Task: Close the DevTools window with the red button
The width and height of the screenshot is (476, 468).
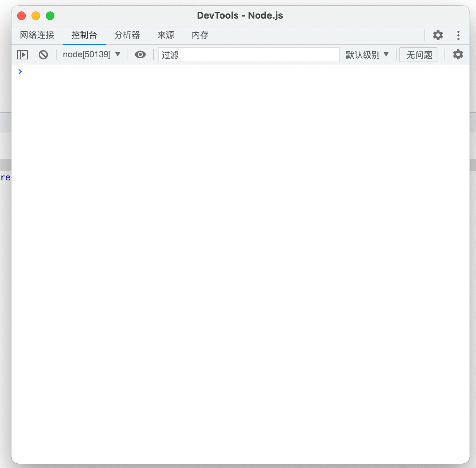Action: pos(21,16)
